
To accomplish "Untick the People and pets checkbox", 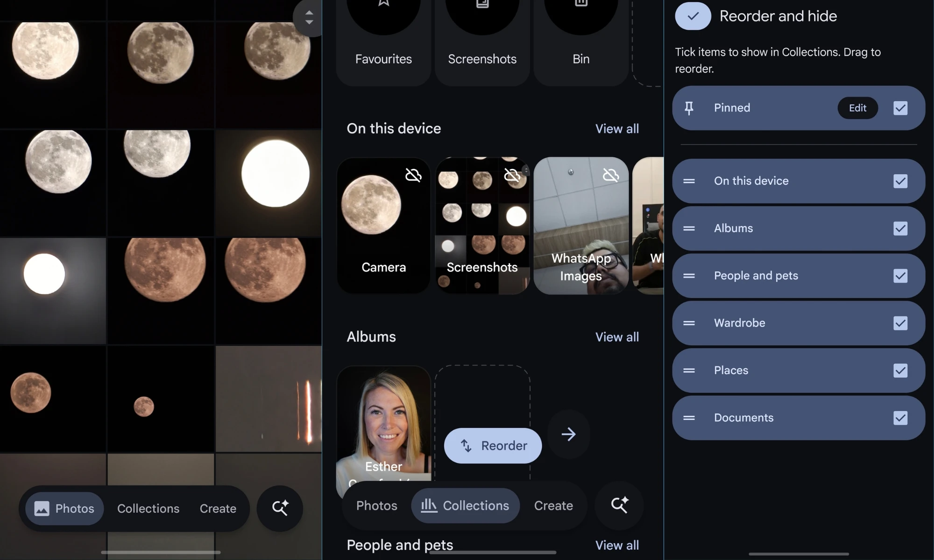I will (900, 276).
